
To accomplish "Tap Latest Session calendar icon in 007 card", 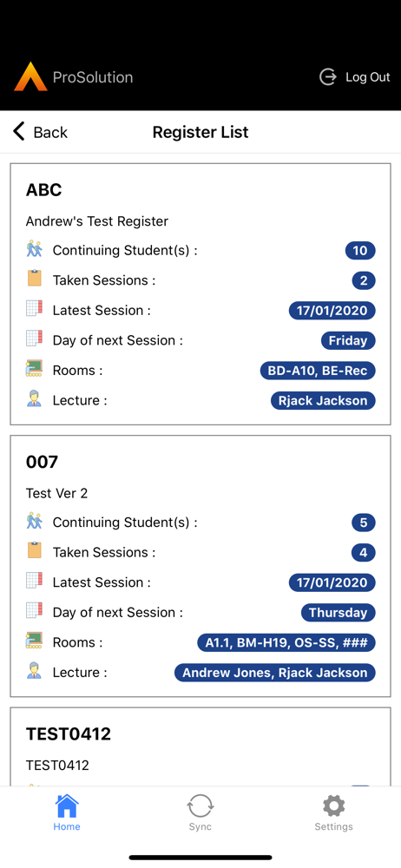I will point(35,581).
